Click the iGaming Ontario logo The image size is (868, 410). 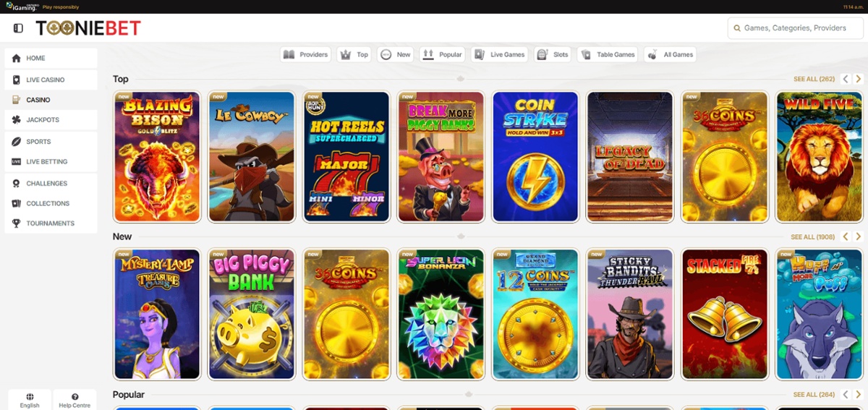coord(22,7)
